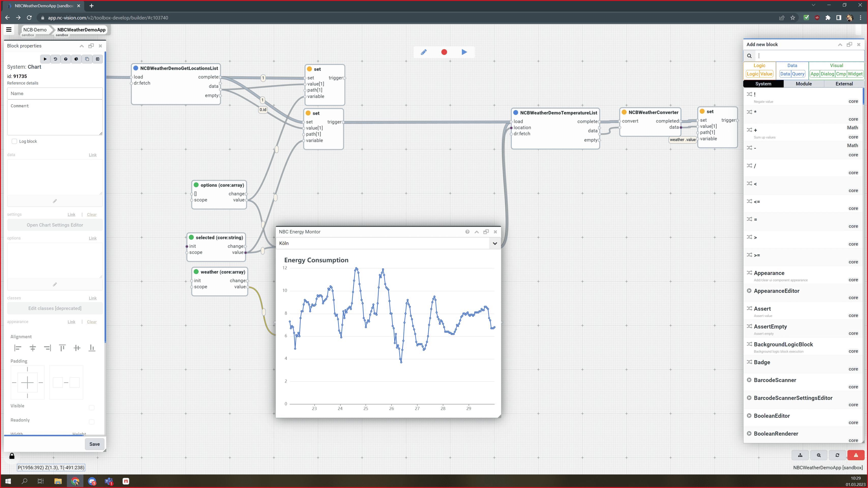Click the pencil edit icon under data field
The height and width of the screenshot is (488, 868).
point(55,201)
